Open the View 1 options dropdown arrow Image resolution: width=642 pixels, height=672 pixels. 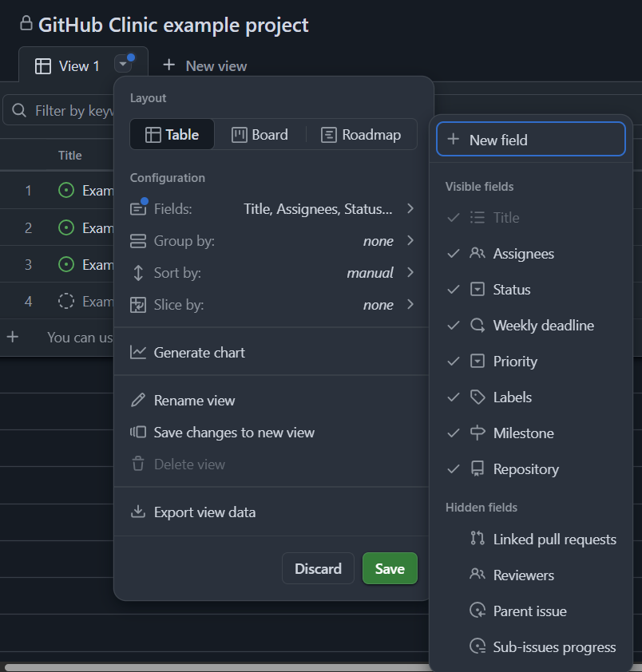[123, 65]
